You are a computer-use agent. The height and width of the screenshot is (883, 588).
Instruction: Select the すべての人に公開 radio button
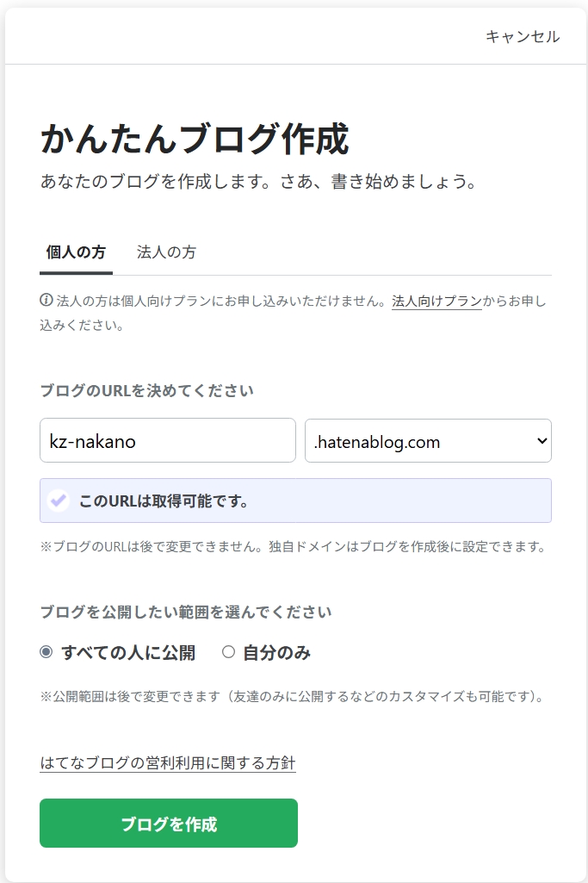pos(46,652)
